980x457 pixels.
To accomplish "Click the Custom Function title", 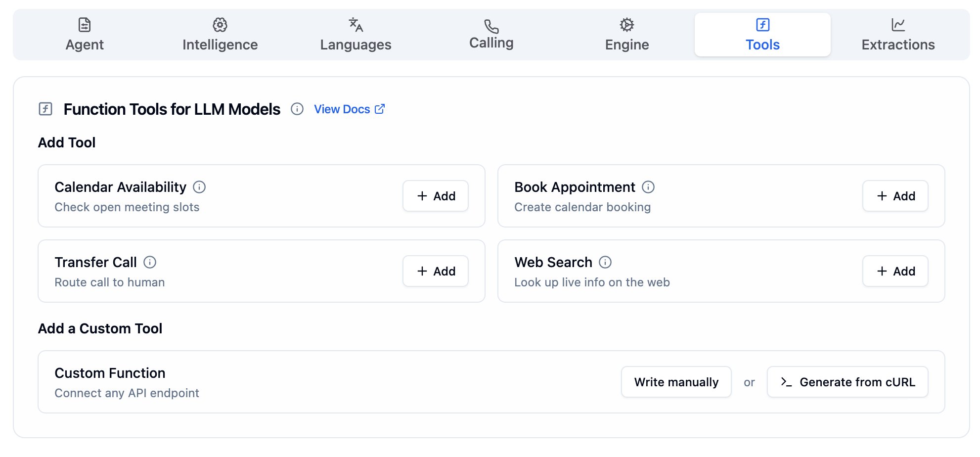I will pos(110,373).
